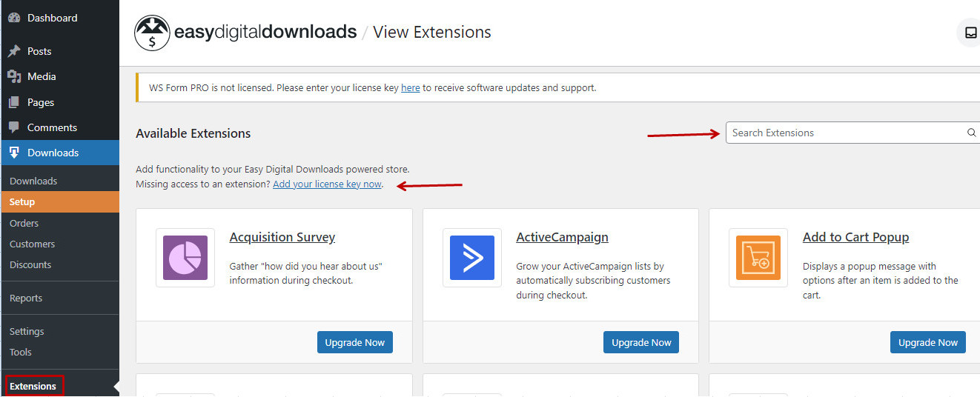Image resolution: width=980 pixels, height=397 pixels.
Task: Click the Pages icon in sidebar
Action: (x=14, y=102)
